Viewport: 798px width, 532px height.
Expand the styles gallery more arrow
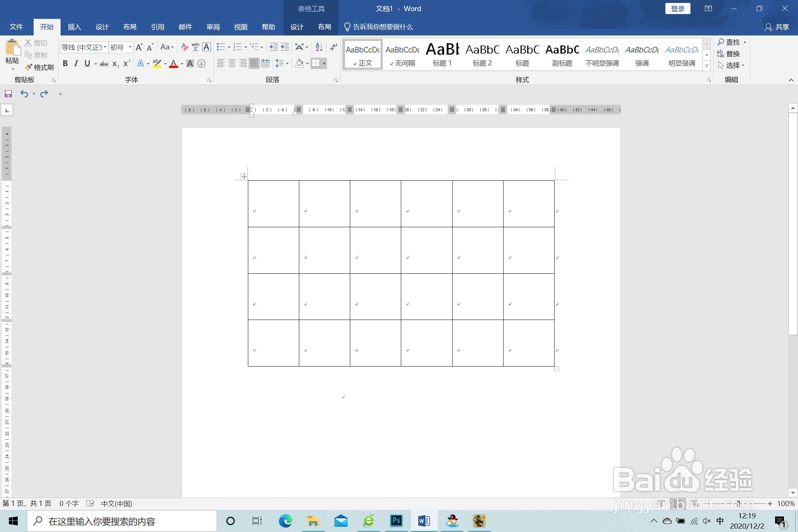pos(706,66)
